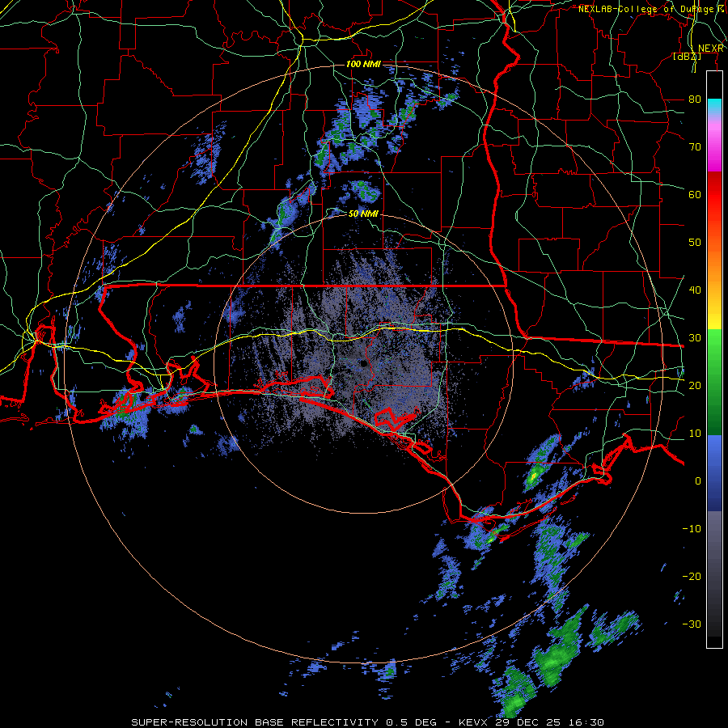The width and height of the screenshot is (728, 728).
Task: Click the -20 value on the color scale
Action: pyautogui.click(x=692, y=577)
